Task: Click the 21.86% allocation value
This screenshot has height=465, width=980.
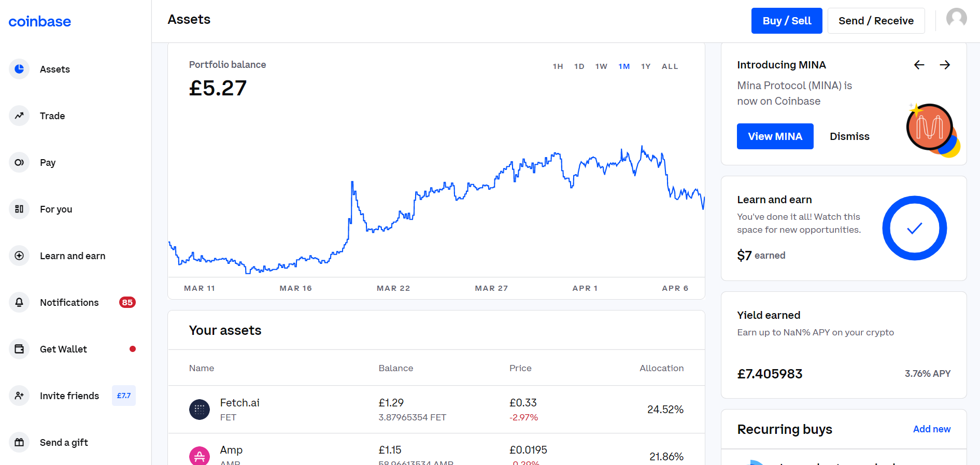Action: click(666, 457)
